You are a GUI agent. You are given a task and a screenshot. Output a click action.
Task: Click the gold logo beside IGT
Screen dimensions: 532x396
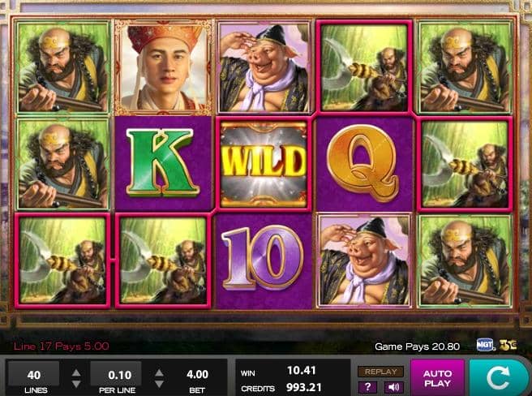coord(508,345)
